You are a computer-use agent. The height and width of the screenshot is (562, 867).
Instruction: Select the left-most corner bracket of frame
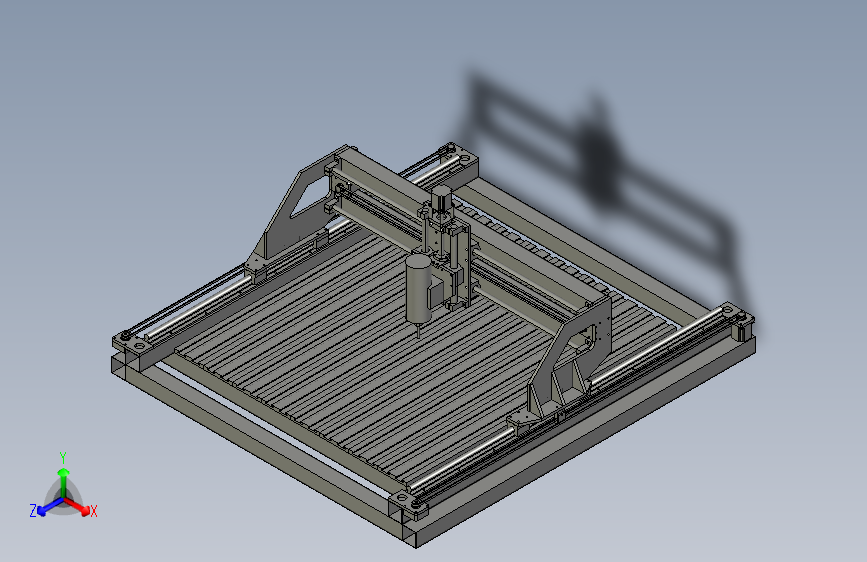[x=133, y=343]
